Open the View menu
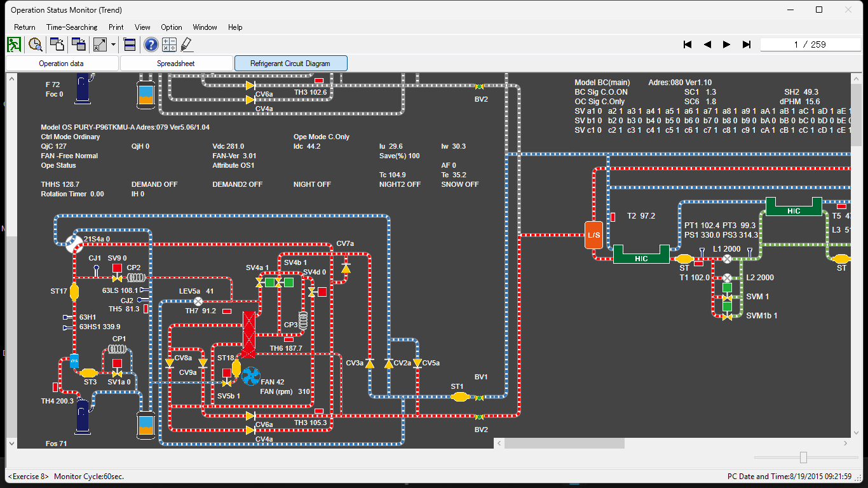This screenshot has height=488, width=868. pos(142,27)
